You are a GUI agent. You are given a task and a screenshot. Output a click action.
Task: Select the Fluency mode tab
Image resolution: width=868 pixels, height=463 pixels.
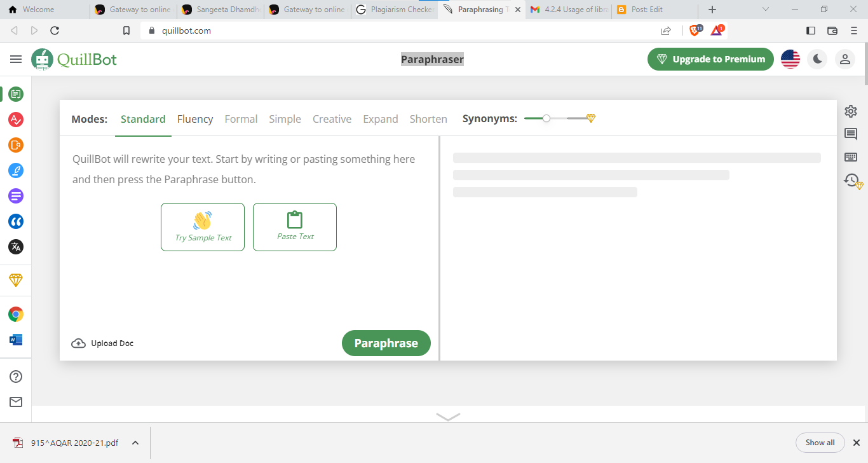point(195,119)
